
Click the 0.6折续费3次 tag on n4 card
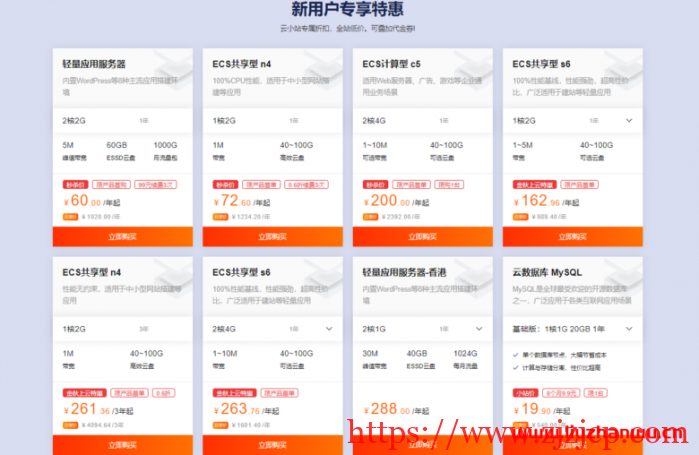click(306, 185)
